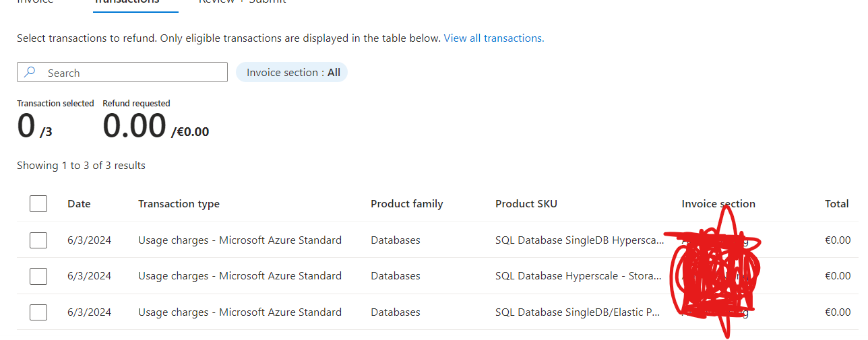The width and height of the screenshot is (868, 340).
Task: Open the Invoice section: All filter
Action: tap(292, 73)
